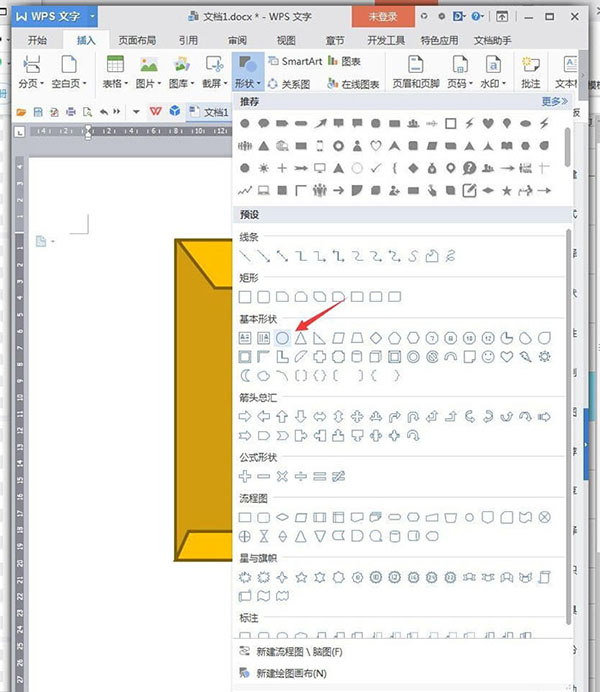
Task: Switch to the 引用 tab
Action: click(x=188, y=41)
